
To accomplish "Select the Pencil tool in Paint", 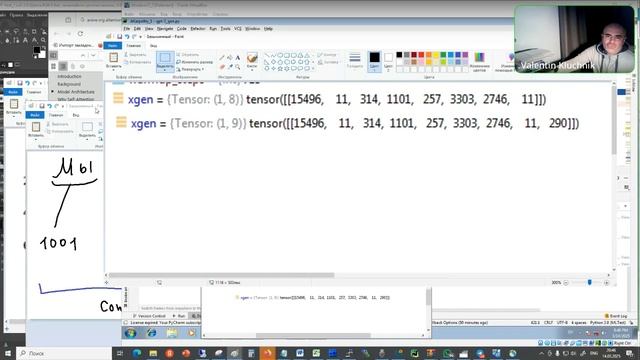I will (x=222, y=58).
